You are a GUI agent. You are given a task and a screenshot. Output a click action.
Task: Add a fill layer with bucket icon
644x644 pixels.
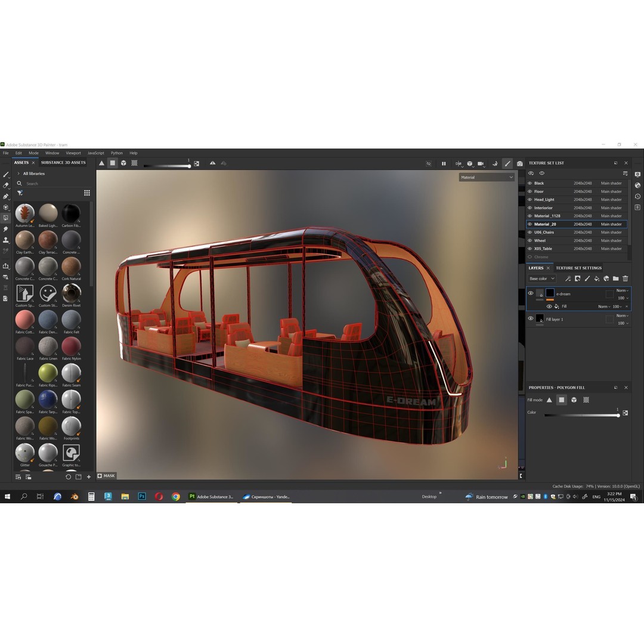tap(596, 278)
